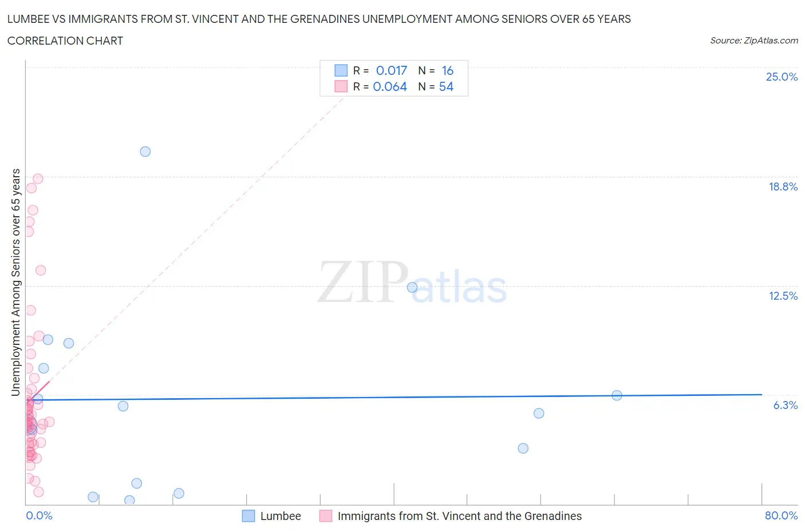Click the blue data point near 12.5% gridline
Image resolution: width=805 pixels, height=532 pixels.
click(412, 287)
